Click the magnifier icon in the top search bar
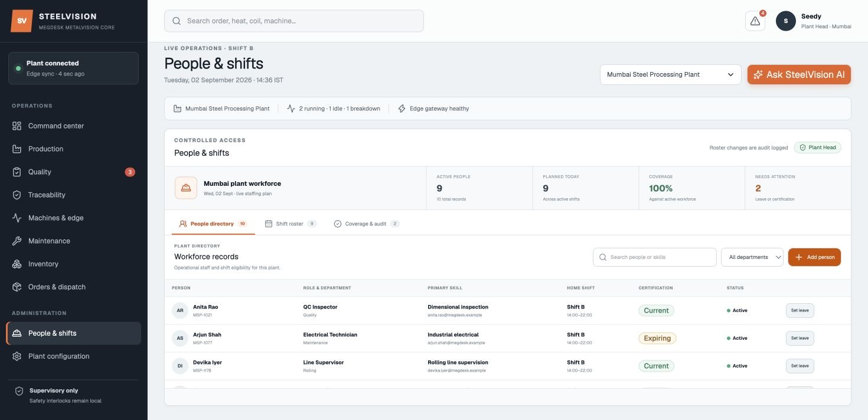This screenshot has width=868, height=420. [x=177, y=21]
